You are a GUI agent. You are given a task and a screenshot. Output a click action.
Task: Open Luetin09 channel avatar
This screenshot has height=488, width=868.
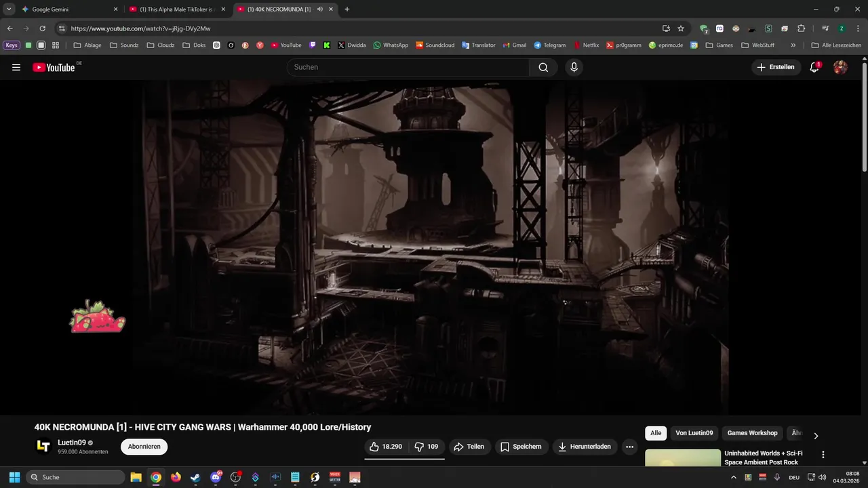click(43, 446)
